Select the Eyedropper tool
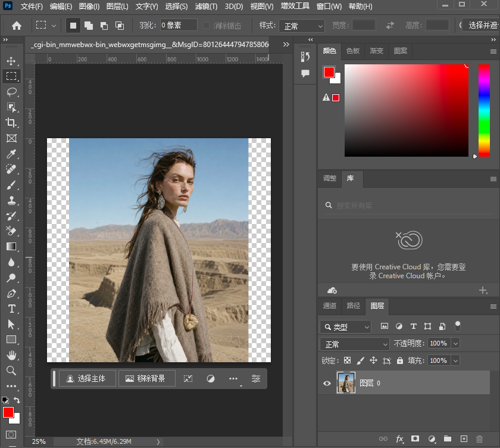 coord(11,154)
